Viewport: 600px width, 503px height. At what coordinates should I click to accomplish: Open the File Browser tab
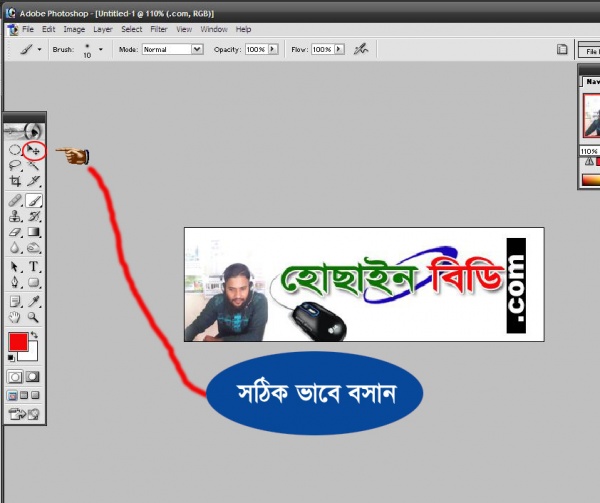pyautogui.click(x=590, y=51)
